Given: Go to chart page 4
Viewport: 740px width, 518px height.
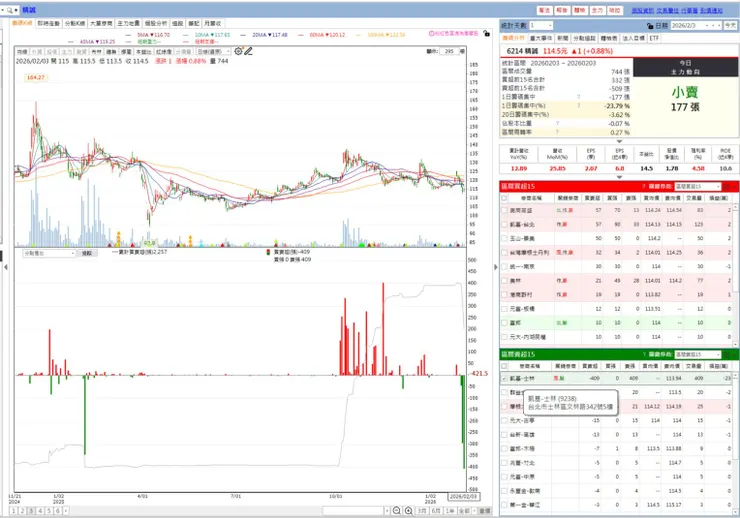Looking at the screenshot, I should point(40,511).
